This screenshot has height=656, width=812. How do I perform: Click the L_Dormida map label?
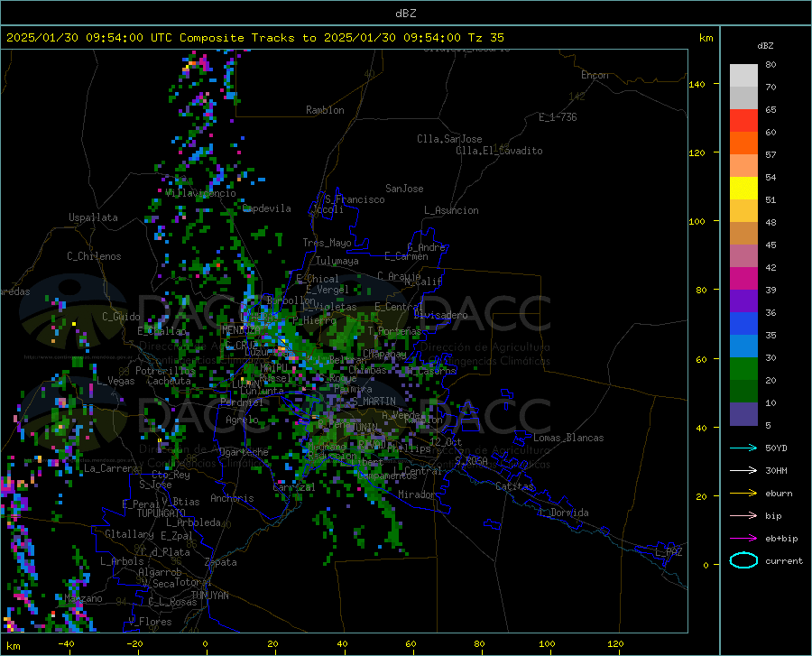(564, 513)
